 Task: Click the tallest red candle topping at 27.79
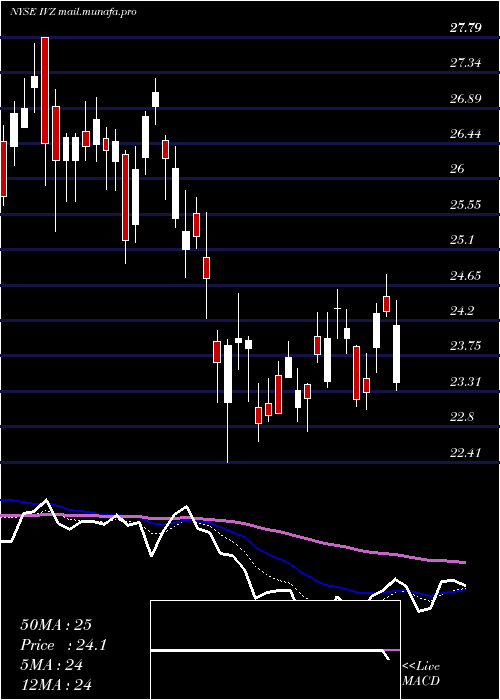(45, 91)
